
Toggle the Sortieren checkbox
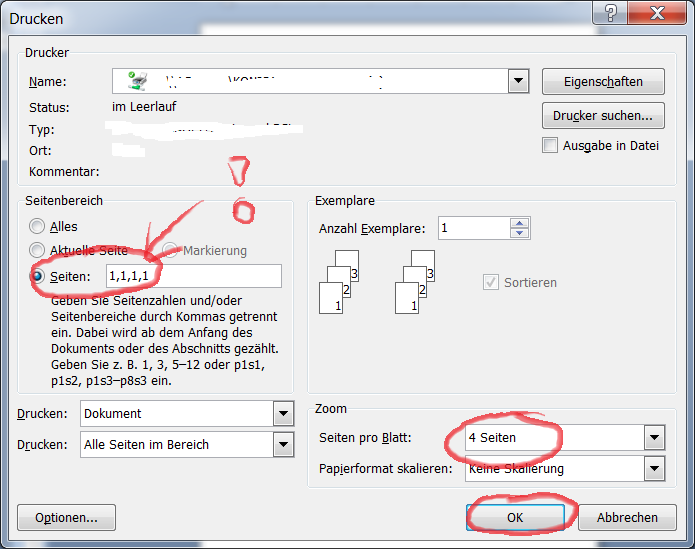490,282
